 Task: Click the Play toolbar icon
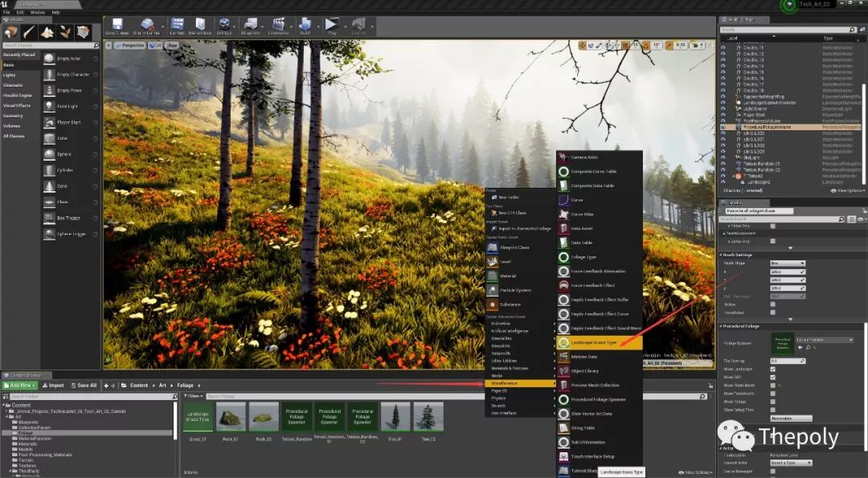pos(332,26)
